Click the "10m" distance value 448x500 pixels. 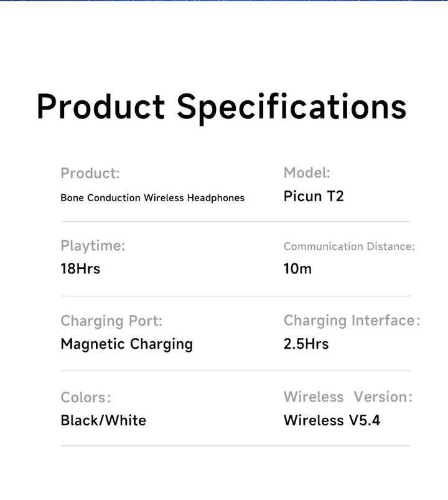tap(297, 269)
